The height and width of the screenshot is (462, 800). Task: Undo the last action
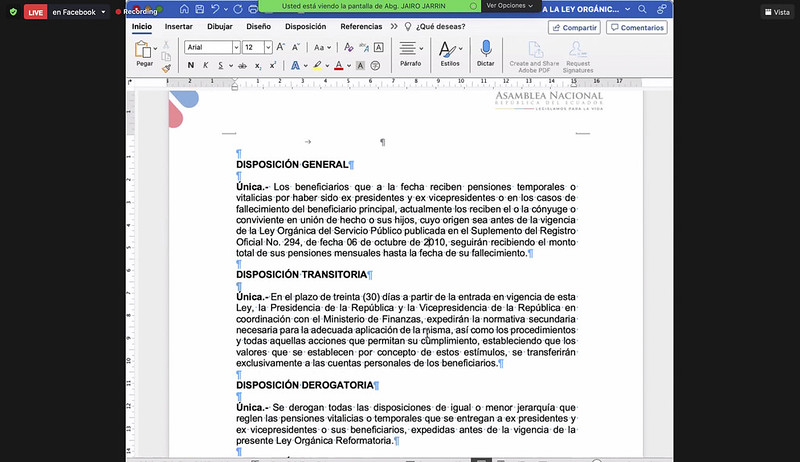[x=215, y=9]
